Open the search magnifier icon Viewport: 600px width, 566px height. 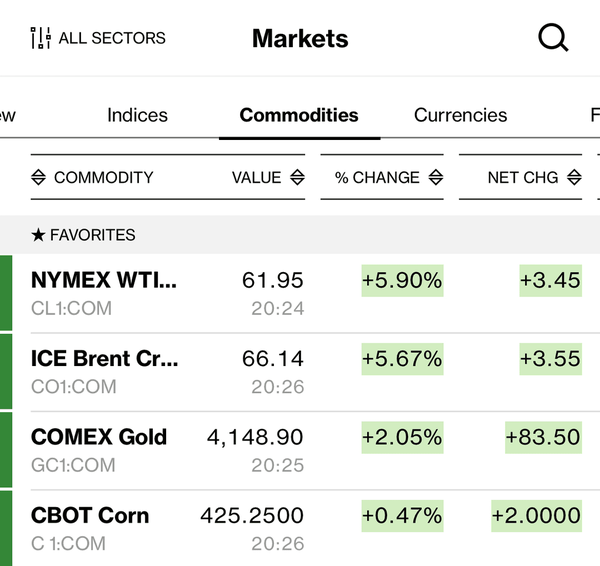(x=553, y=39)
